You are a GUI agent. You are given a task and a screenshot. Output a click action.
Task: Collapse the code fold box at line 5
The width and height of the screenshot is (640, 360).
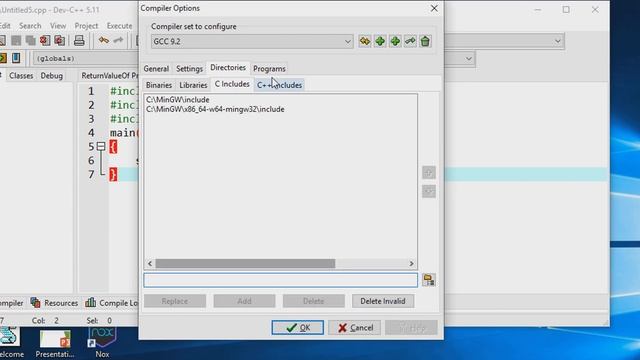click(101, 146)
